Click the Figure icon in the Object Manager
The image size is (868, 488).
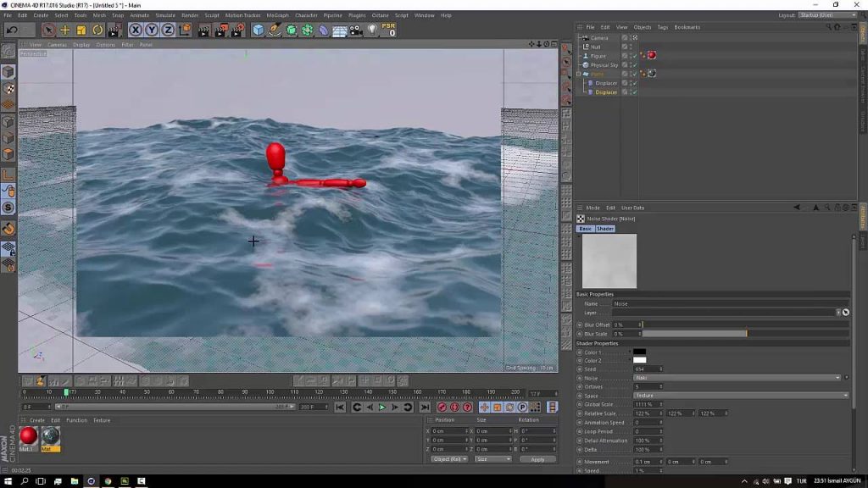tap(586, 56)
